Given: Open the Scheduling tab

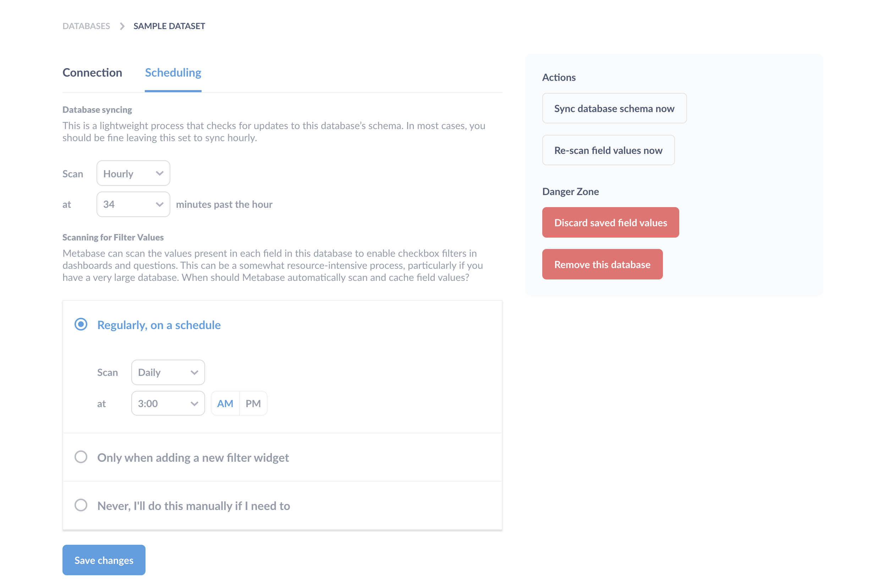Looking at the screenshot, I should tap(173, 72).
